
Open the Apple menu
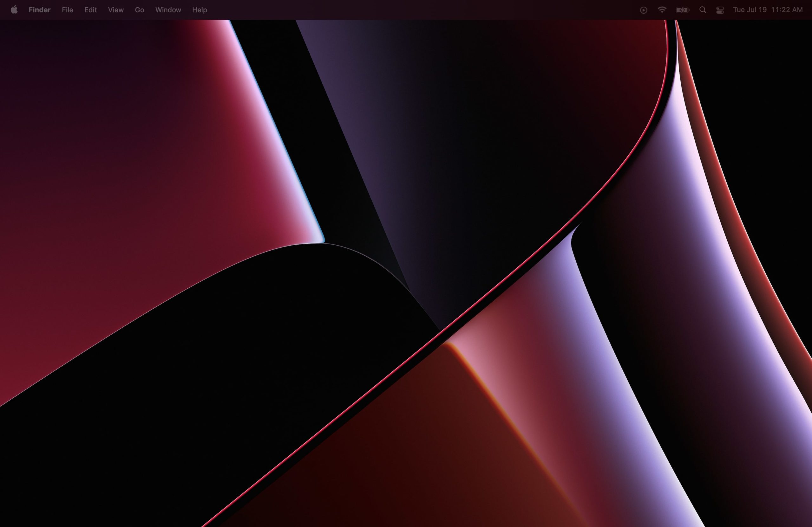[x=14, y=10]
